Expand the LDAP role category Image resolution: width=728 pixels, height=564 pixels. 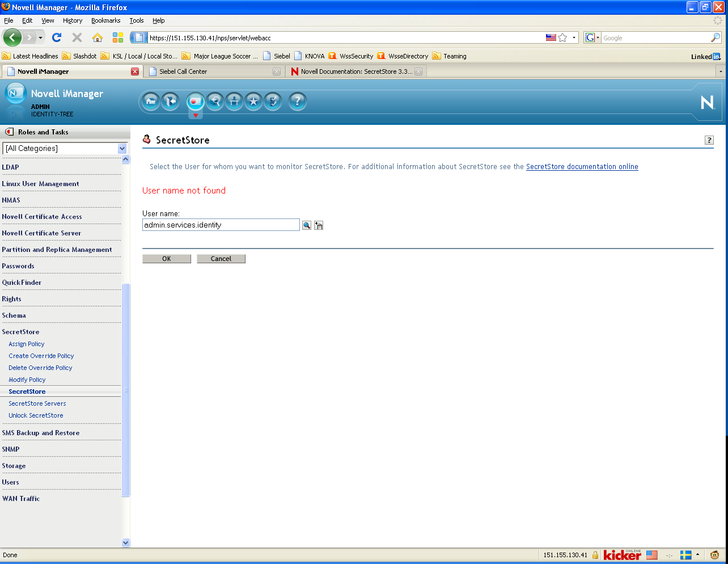(x=10, y=167)
